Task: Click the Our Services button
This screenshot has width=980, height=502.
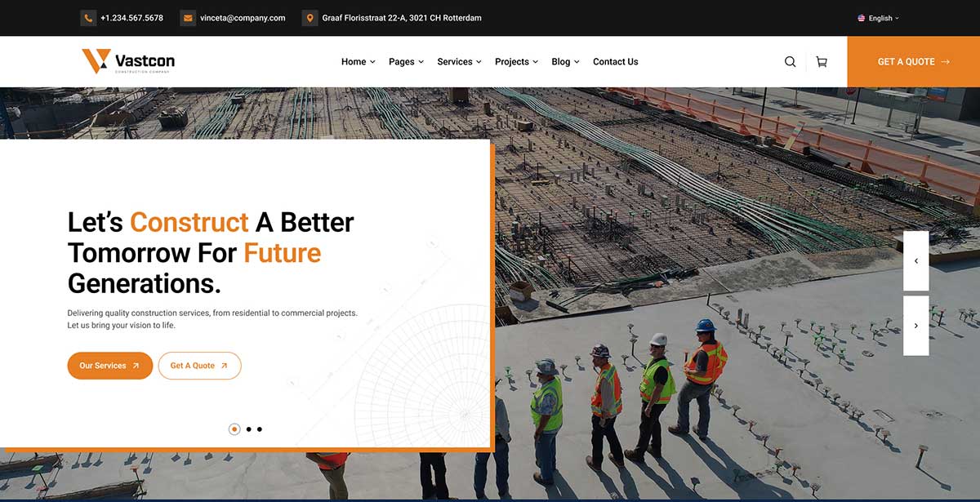Action: (x=110, y=366)
